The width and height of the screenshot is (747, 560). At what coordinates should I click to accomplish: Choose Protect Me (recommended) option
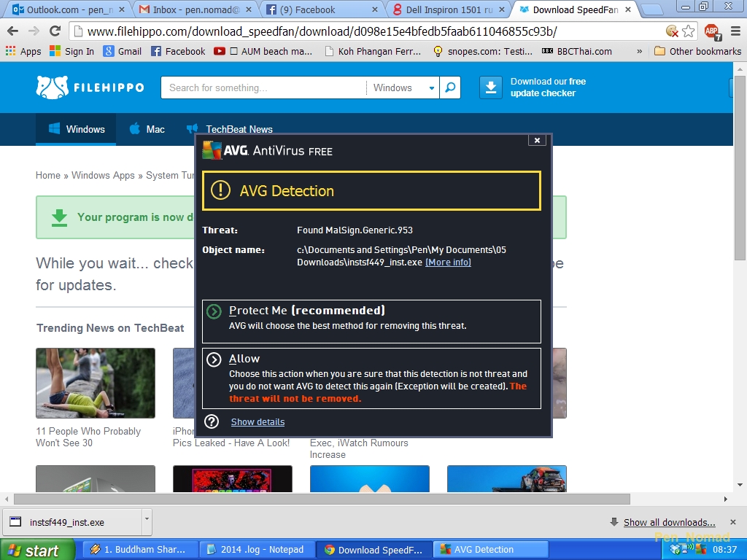pyautogui.click(x=371, y=322)
